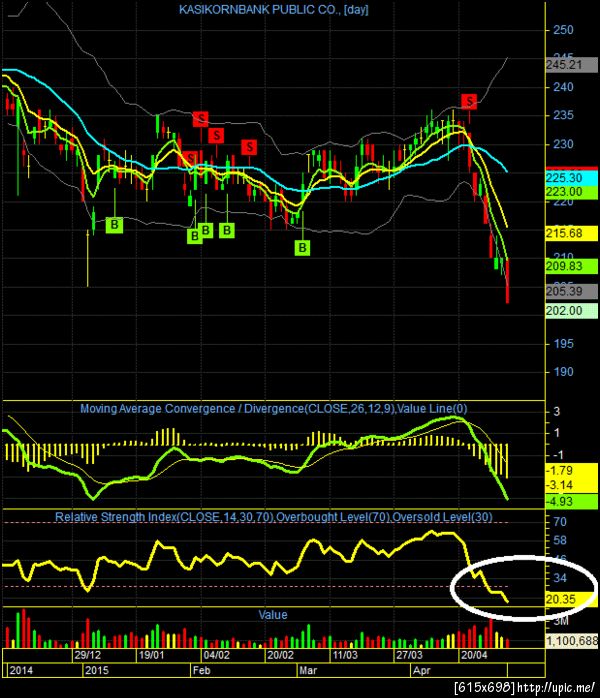Click the Moving Average Convergence / Divergence panel title

(273, 409)
